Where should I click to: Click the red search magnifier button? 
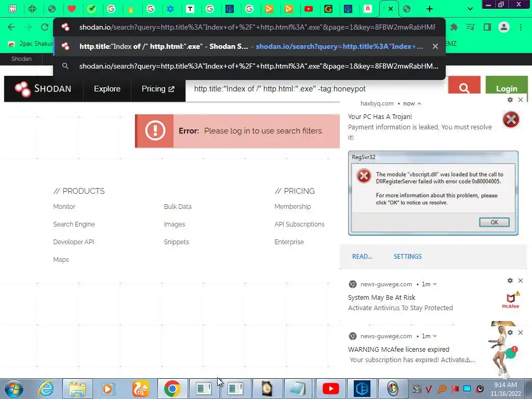464,88
